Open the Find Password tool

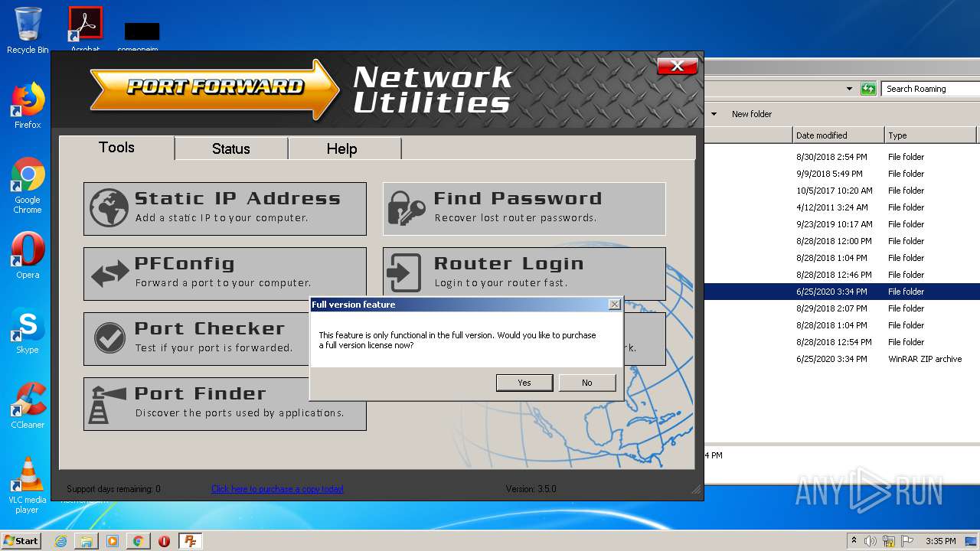(x=524, y=208)
